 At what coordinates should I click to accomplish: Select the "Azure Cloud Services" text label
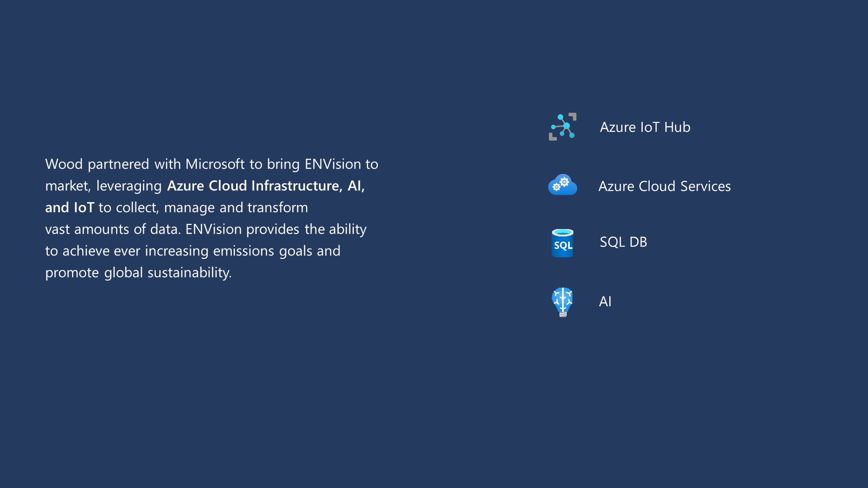pyautogui.click(x=664, y=186)
